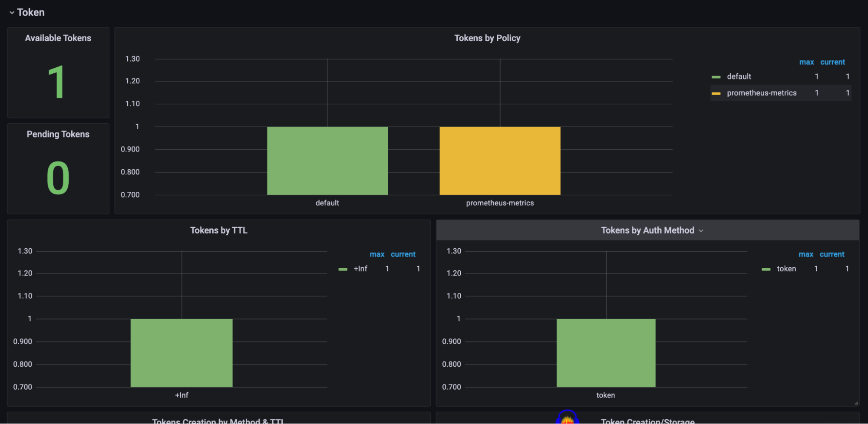
Task: Sort Tokens by TTL legend by current
Action: (x=403, y=254)
